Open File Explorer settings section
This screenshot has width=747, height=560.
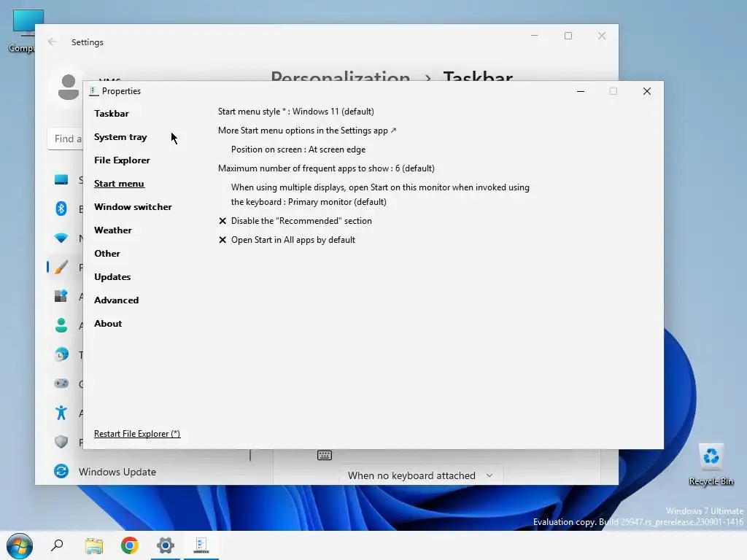click(122, 160)
